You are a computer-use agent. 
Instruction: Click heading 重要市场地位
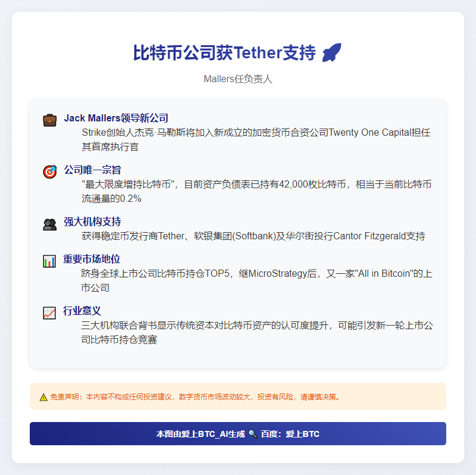coord(92,259)
